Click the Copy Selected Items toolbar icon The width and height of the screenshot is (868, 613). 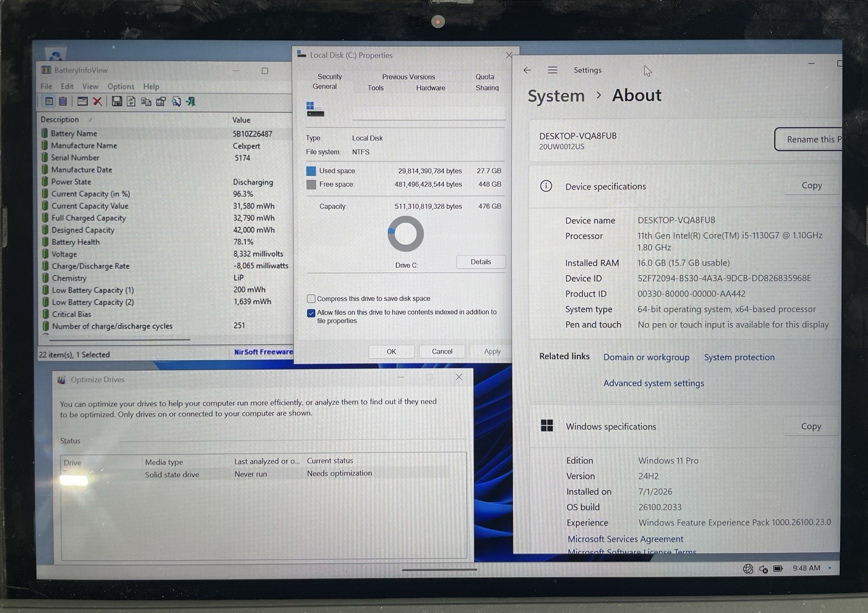click(146, 101)
